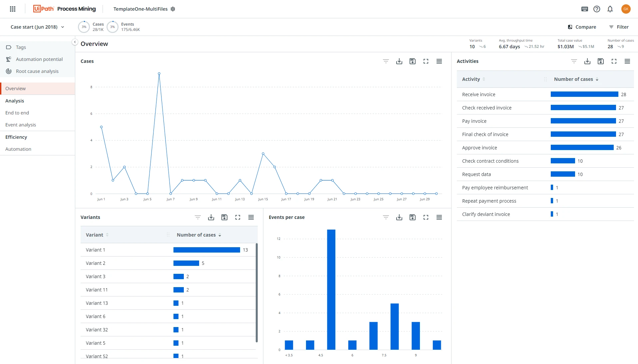Open settings gear next to TemplateOne-MultiFiles
This screenshot has width=638, height=364.
pyautogui.click(x=173, y=9)
